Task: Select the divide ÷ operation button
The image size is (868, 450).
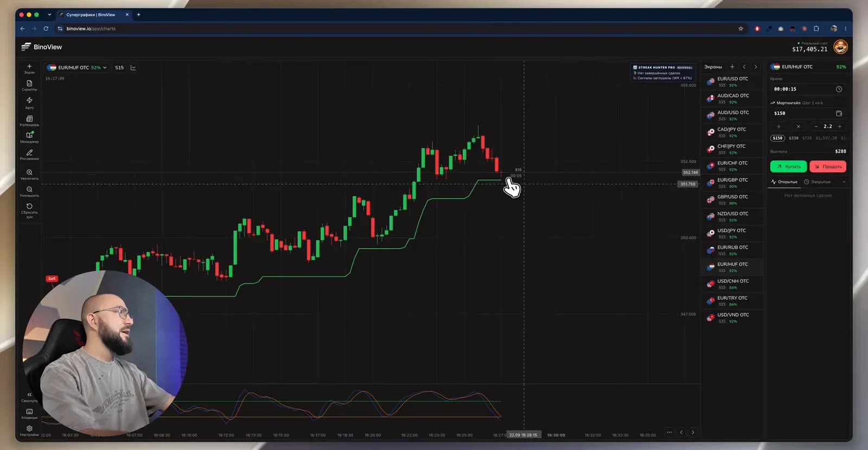Action: 778,126
